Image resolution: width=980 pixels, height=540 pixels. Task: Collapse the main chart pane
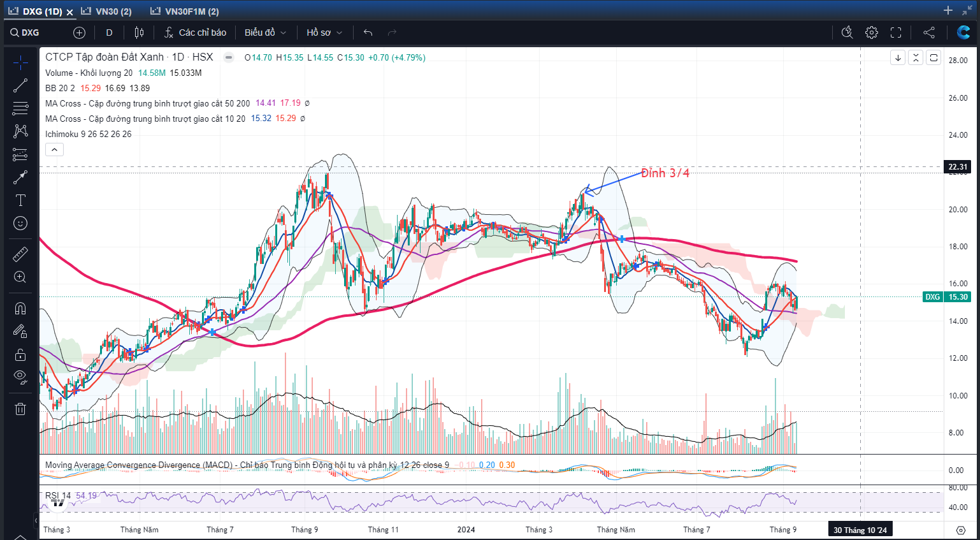click(916, 57)
